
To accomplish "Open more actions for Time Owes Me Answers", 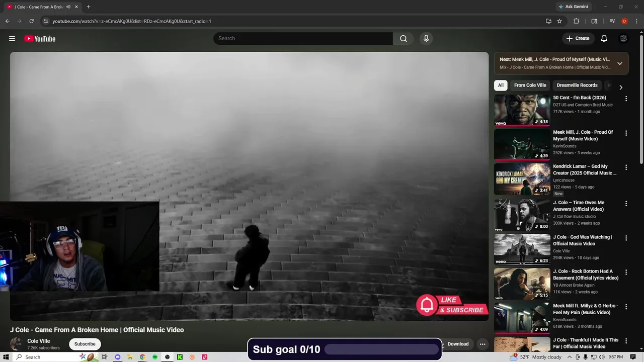I will [626, 204].
